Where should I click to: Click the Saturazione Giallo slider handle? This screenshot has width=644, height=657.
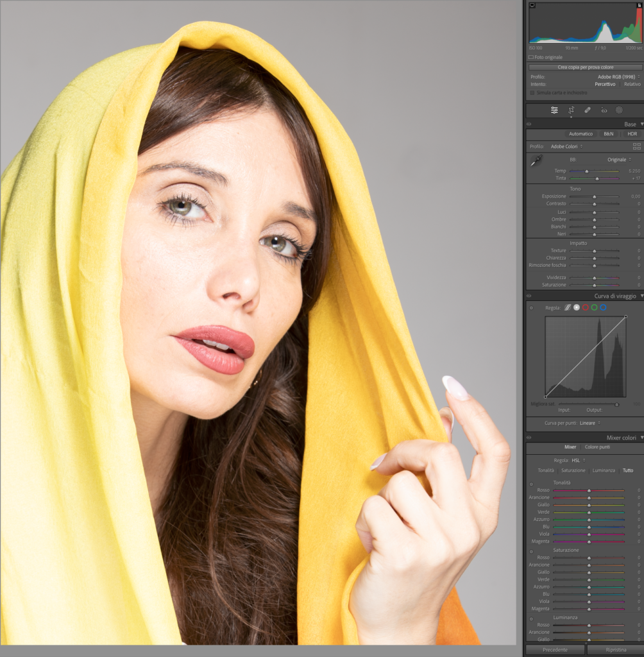(589, 573)
